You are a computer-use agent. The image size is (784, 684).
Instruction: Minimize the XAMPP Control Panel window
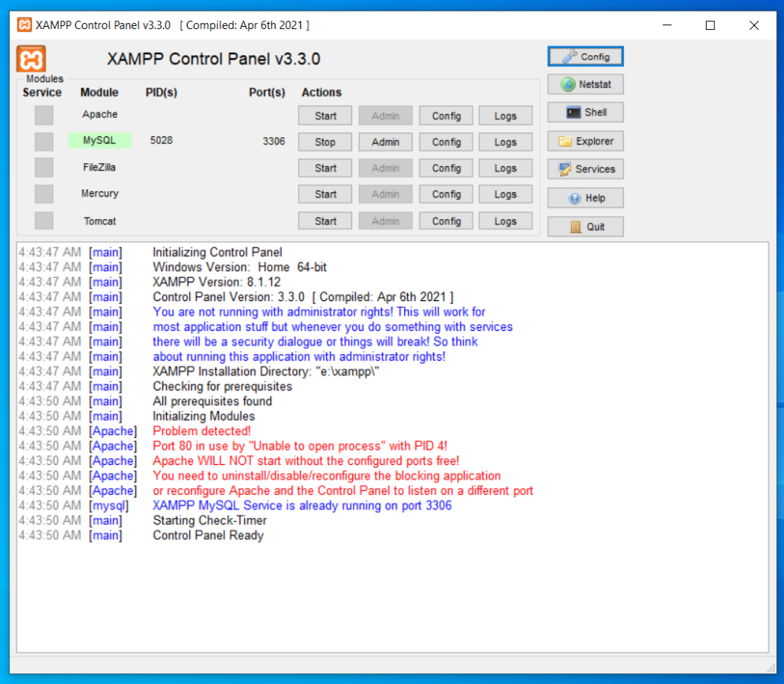[667, 25]
